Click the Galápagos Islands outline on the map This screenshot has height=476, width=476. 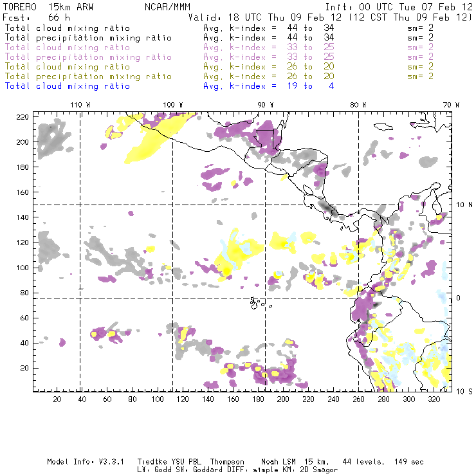coord(260,303)
